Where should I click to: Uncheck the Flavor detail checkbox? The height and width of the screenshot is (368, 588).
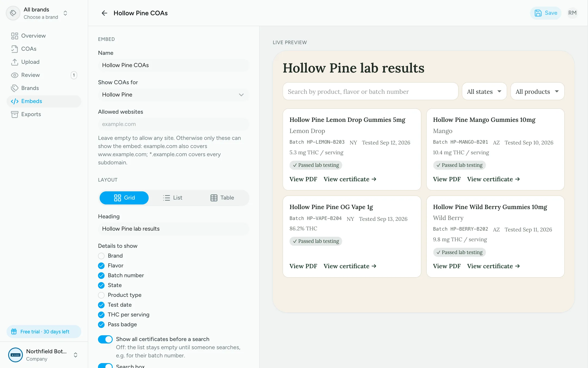pyautogui.click(x=101, y=266)
